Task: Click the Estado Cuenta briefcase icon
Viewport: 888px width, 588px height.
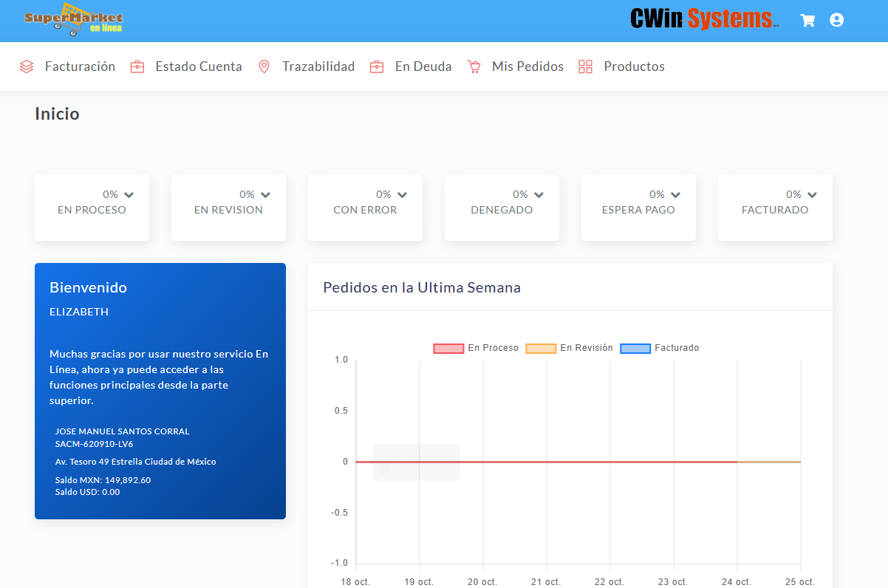Action: click(x=137, y=66)
